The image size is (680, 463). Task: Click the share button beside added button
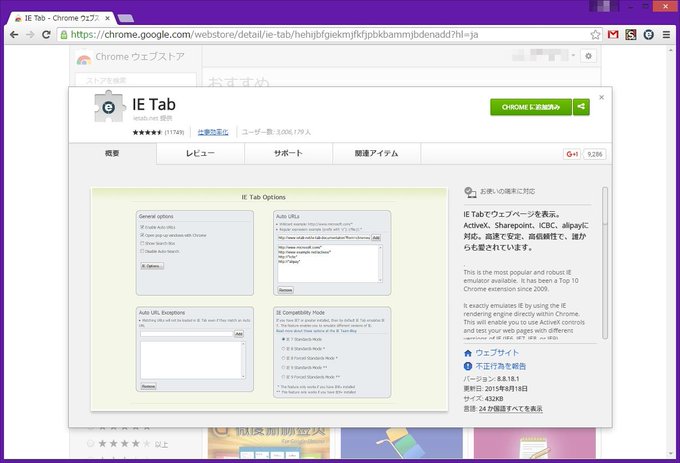(x=581, y=107)
